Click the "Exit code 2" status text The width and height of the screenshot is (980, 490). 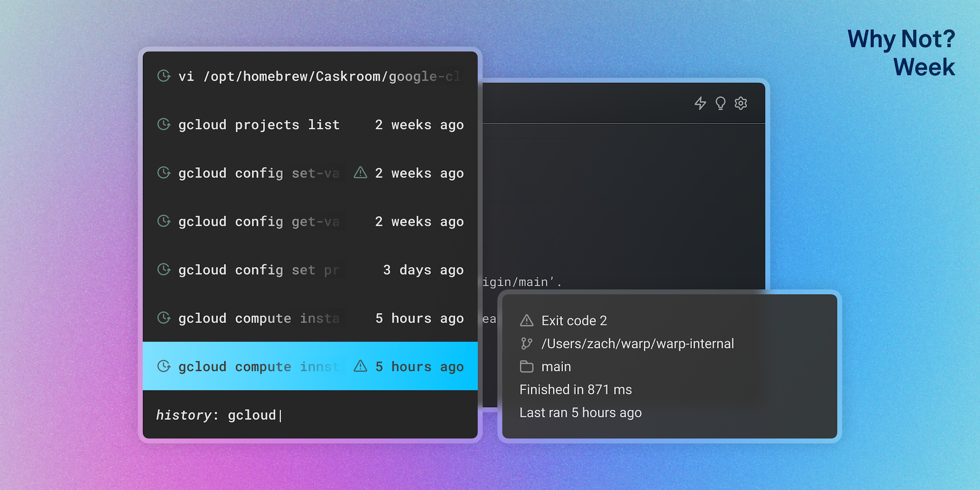pyautogui.click(x=574, y=320)
